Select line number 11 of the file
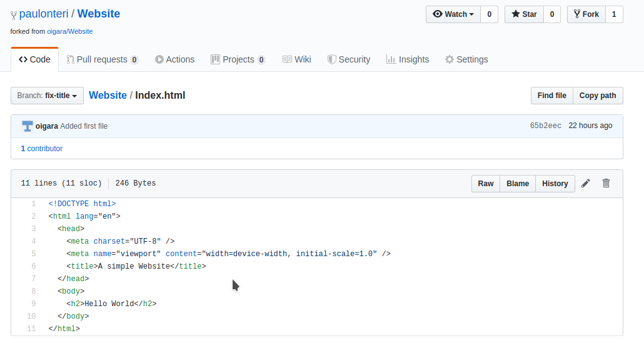Screen dimensions: 644x343 31,329
